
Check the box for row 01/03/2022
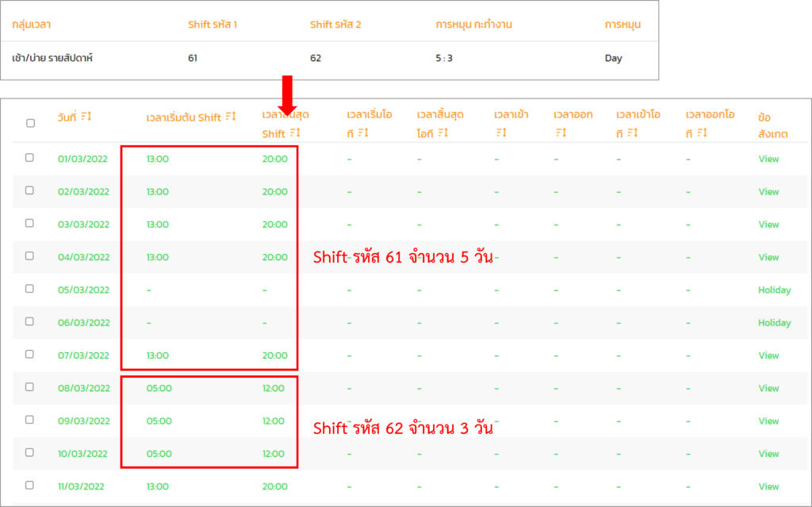[x=30, y=158]
